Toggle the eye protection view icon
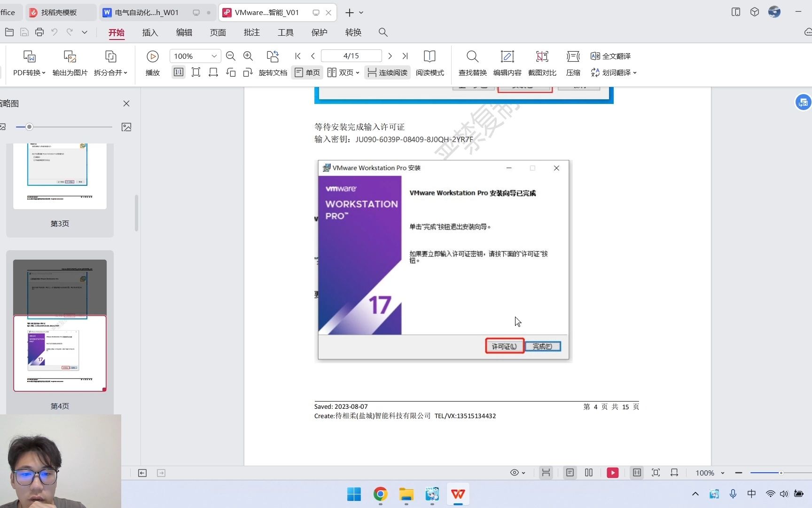 click(515, 473)
